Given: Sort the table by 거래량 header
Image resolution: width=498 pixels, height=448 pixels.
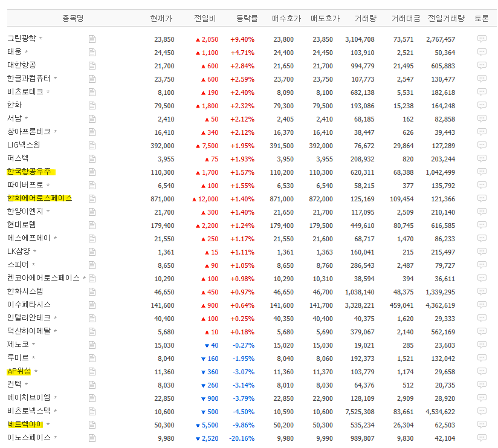Looking at the screenshot, I should 366,18.
